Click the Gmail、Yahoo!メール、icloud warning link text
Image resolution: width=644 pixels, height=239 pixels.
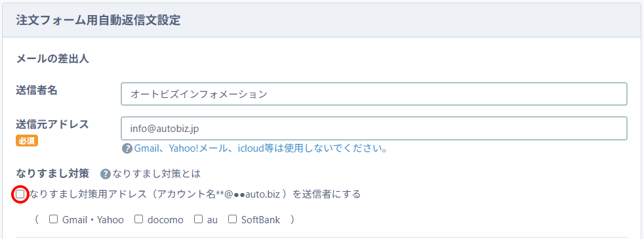point(261,148)
